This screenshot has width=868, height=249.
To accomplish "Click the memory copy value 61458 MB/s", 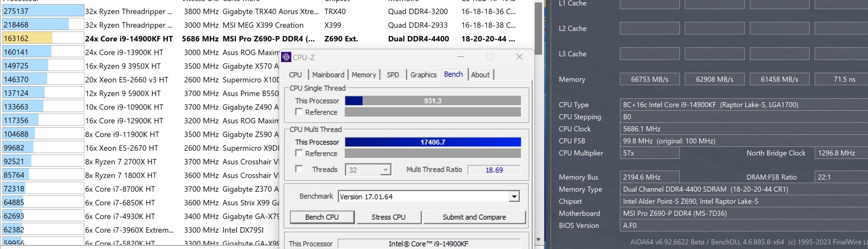I will pos(779,79).
